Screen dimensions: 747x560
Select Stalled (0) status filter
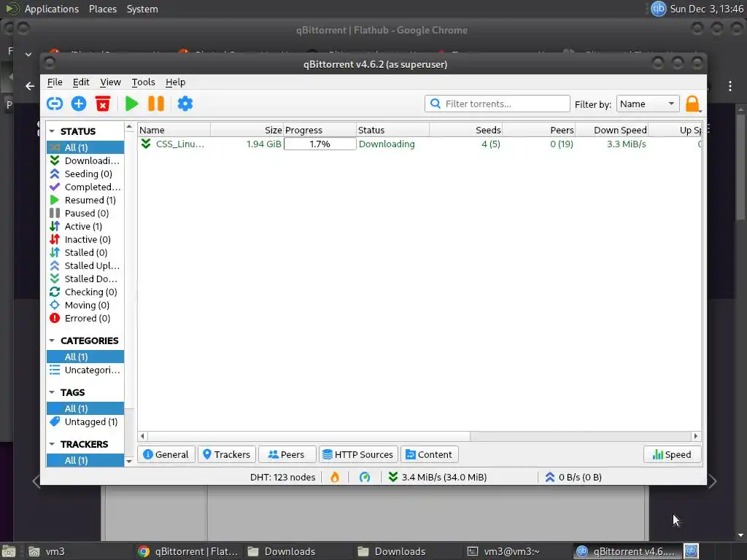(85, 252)
